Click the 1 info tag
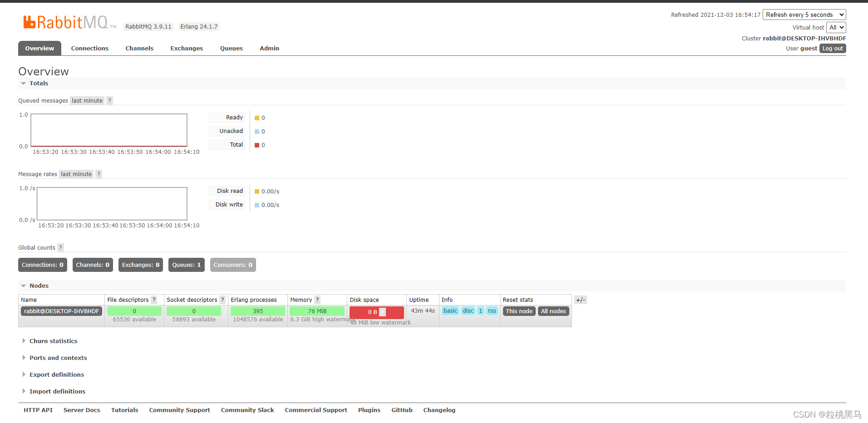The image size is (868, 423). click(481, 311)
